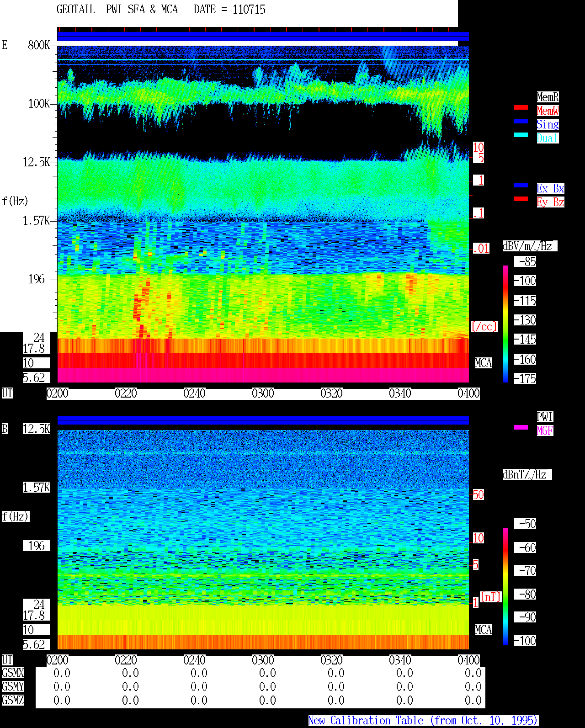Screen dimensions: 585x728
Task: Click the red MemW legend swatch
Action: (x=521, y=107)
